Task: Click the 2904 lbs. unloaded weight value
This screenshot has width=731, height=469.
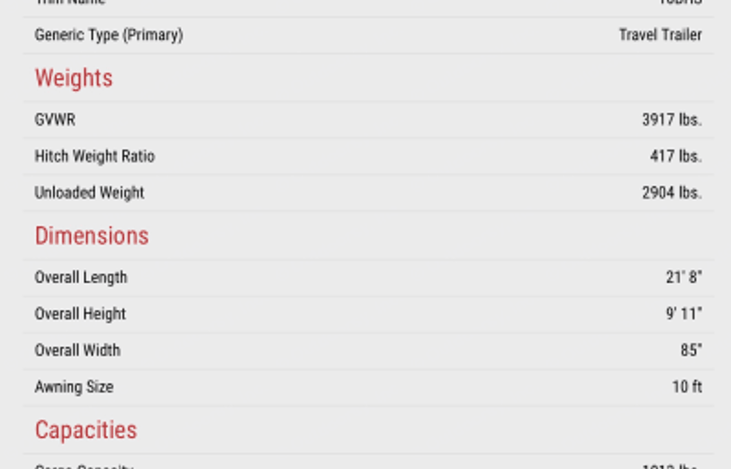Action: [x=671, y=193]
